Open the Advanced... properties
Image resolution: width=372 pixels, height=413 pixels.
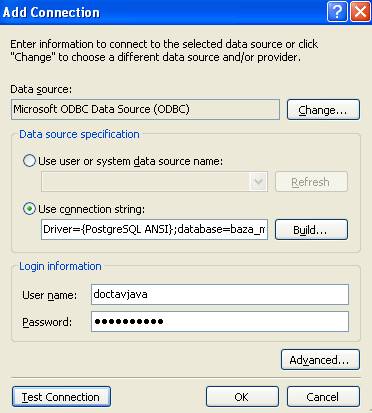(320, 360)
